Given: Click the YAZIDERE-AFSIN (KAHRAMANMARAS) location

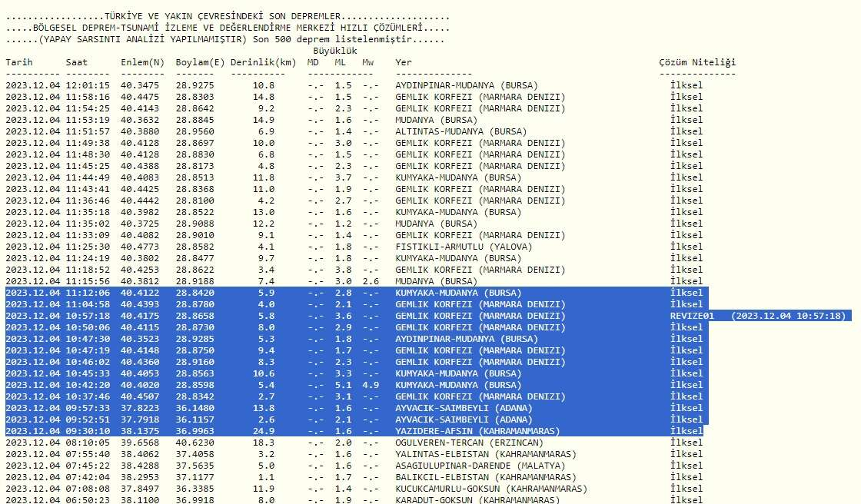Looking at the screenshot, I should click(477, 431).
